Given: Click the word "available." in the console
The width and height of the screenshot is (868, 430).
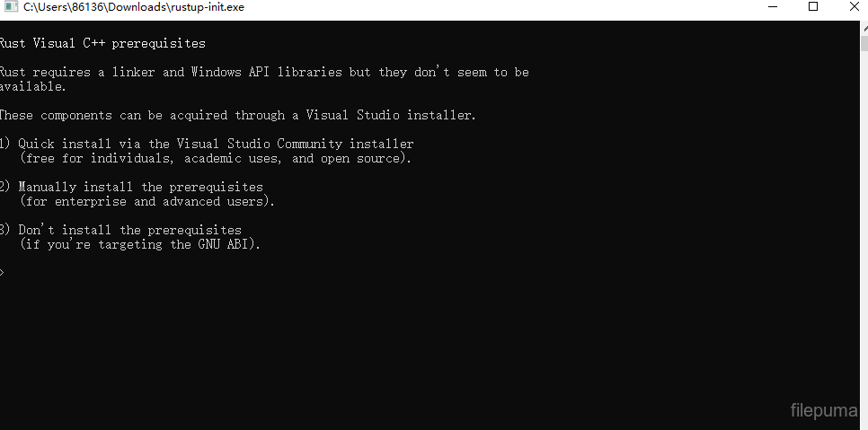Looking at the screenshot, I should point(33,86).
